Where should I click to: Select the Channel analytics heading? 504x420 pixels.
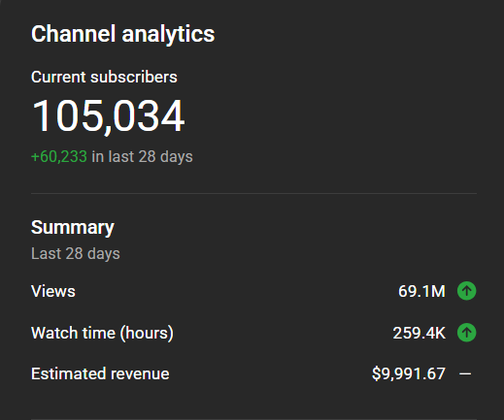(123, 34)
